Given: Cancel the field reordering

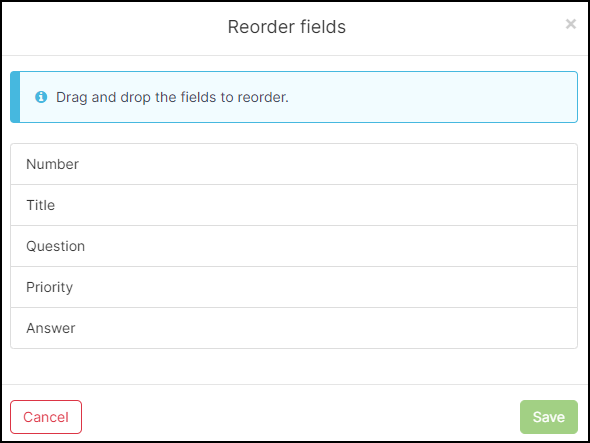Looking at the screenshot, I should (46, 417).
